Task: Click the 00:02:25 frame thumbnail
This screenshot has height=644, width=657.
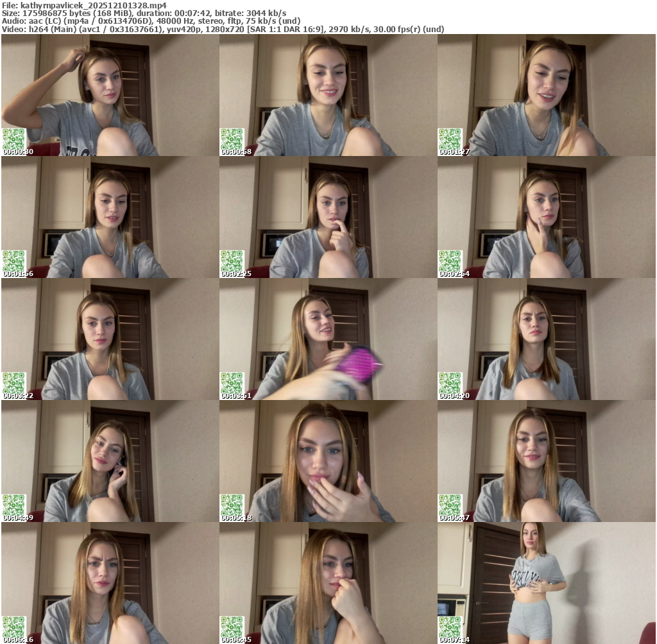Action: 328,217
